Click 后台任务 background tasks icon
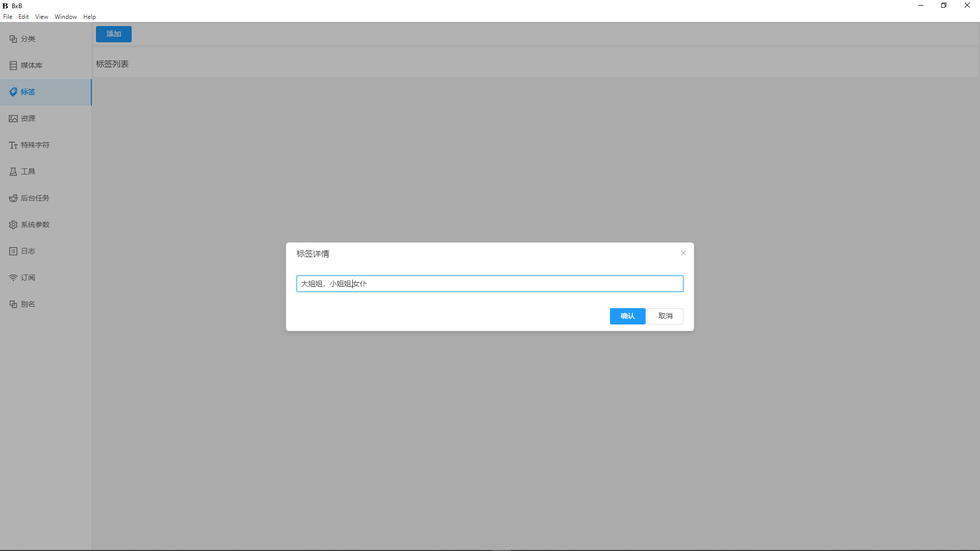 tap(13, 198)
